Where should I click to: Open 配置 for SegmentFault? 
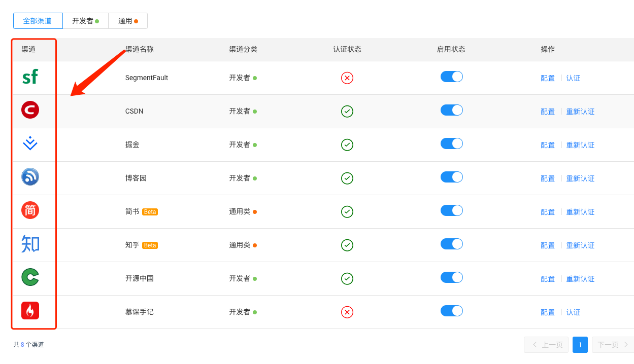pos(548,78)
